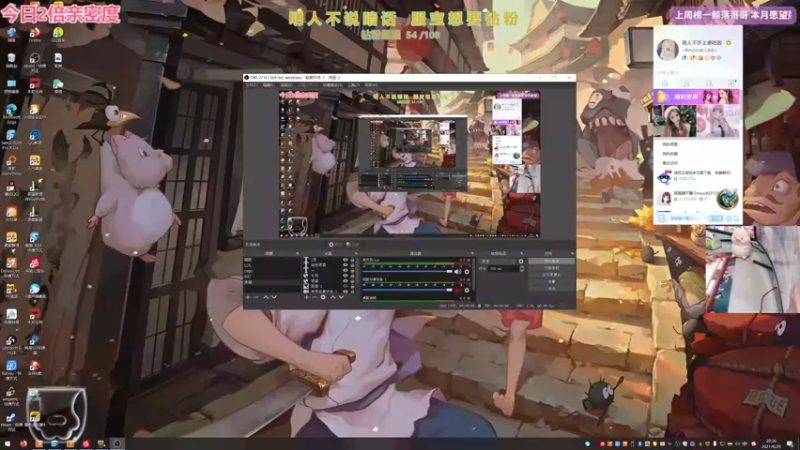Open OBS settings from controls panel
Image resolution: width=800 pixels, height=450 pixels.
click(x=552, y=282)
